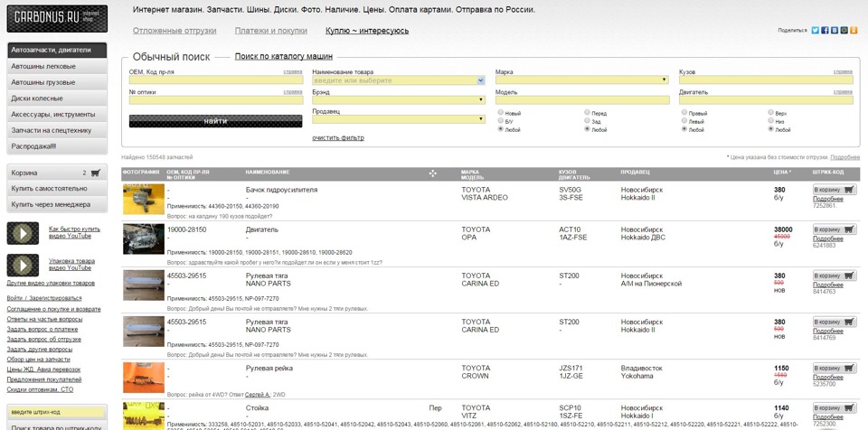868x430 pixels.
Task: Share page on VKontakte
Action: [x=835, y=31]
